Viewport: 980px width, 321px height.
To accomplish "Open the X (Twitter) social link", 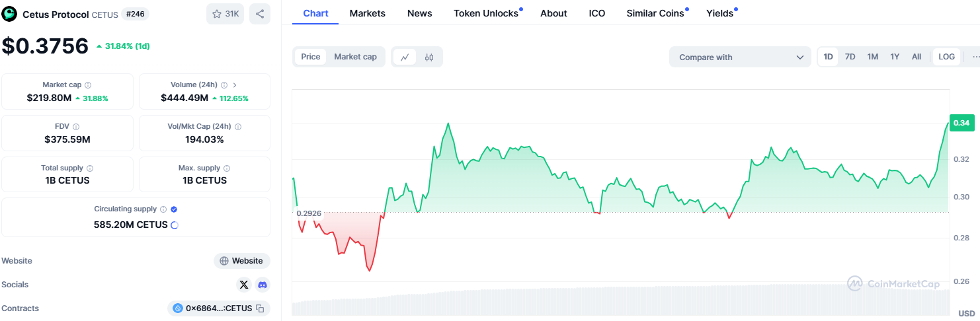I will pyautogui.click(x=244, y=285).
